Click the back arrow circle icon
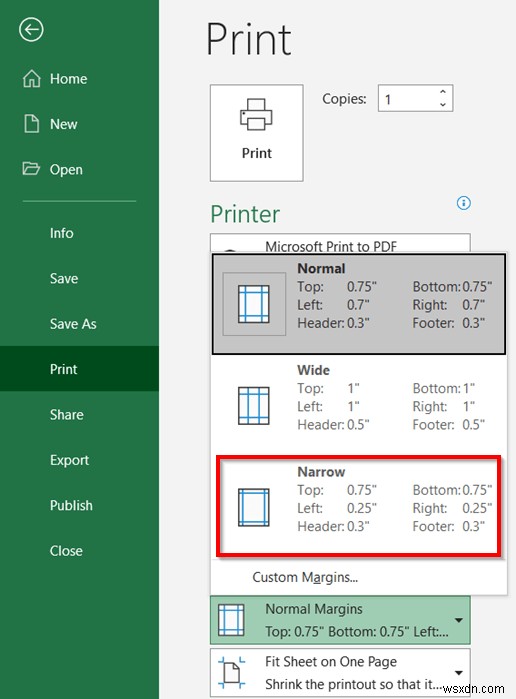 [31, 30]
